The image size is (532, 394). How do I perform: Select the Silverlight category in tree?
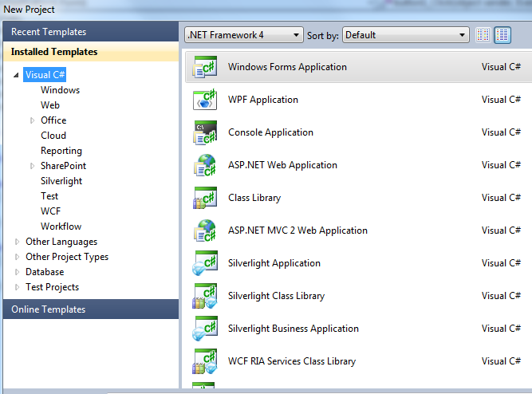pos(61,181)
